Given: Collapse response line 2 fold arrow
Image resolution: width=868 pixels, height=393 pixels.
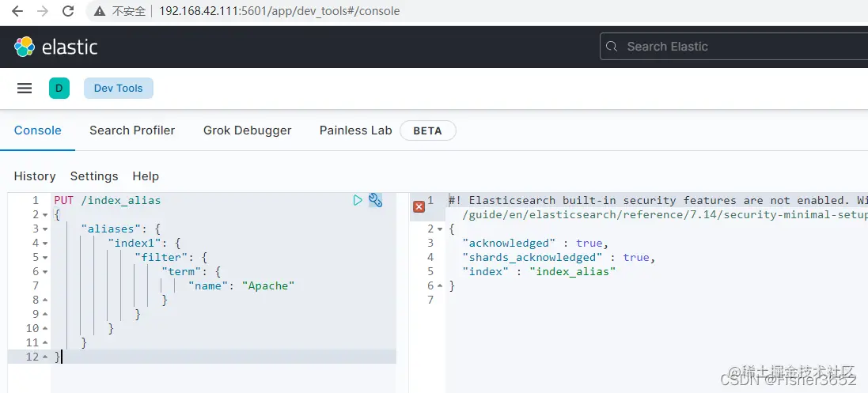Looking at the screenshot, I should click(440, 229).
